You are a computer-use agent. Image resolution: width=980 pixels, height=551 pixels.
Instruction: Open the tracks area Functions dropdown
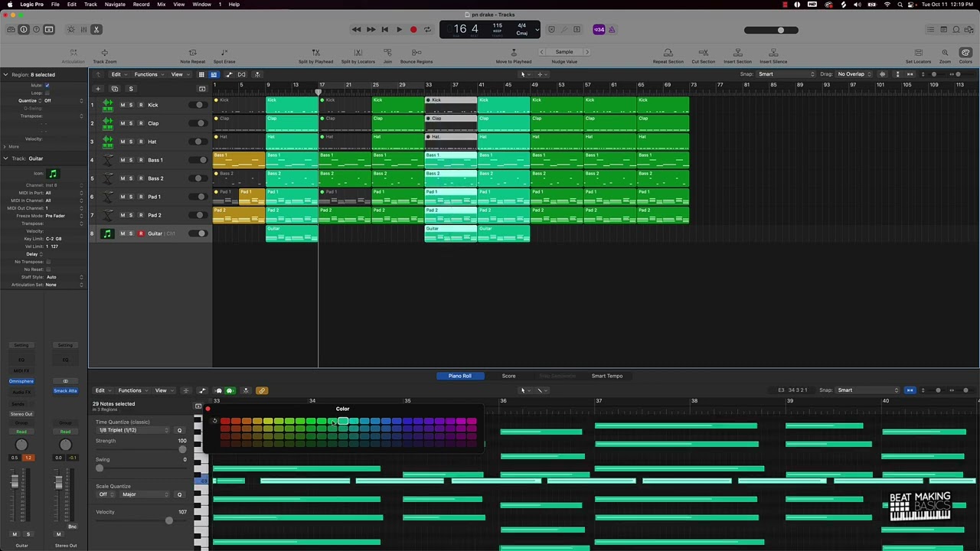click(x=149, y=74)
